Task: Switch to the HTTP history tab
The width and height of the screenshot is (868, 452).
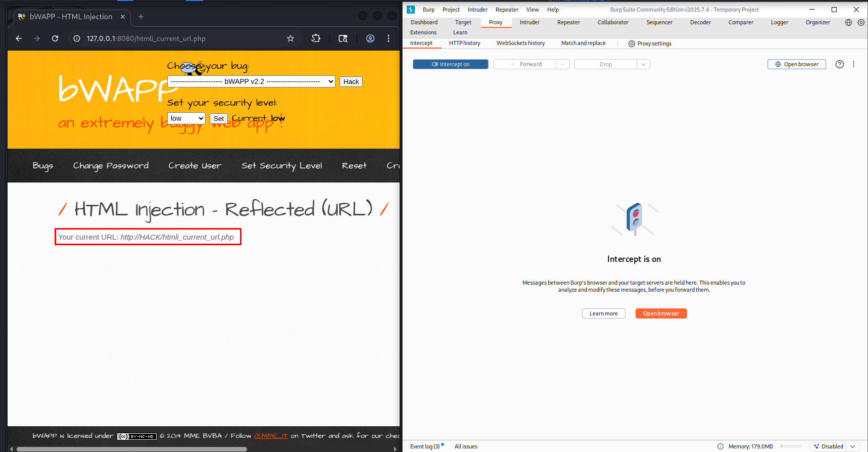Action: point(464,43)
